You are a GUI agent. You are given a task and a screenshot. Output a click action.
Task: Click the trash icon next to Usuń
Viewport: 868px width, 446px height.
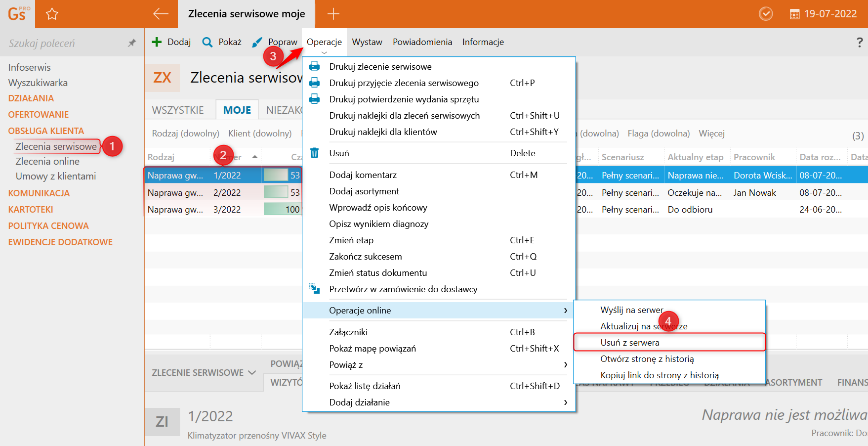(314, 153)
